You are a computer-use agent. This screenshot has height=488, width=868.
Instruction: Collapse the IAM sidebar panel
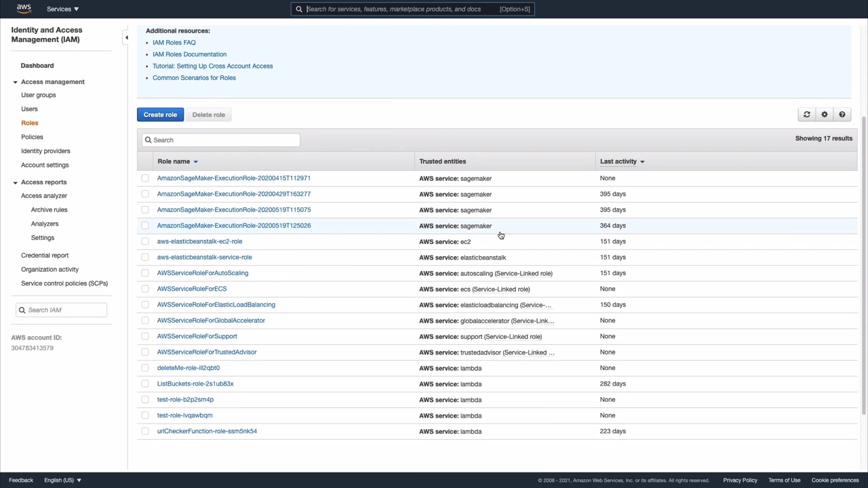coord(126,38)
